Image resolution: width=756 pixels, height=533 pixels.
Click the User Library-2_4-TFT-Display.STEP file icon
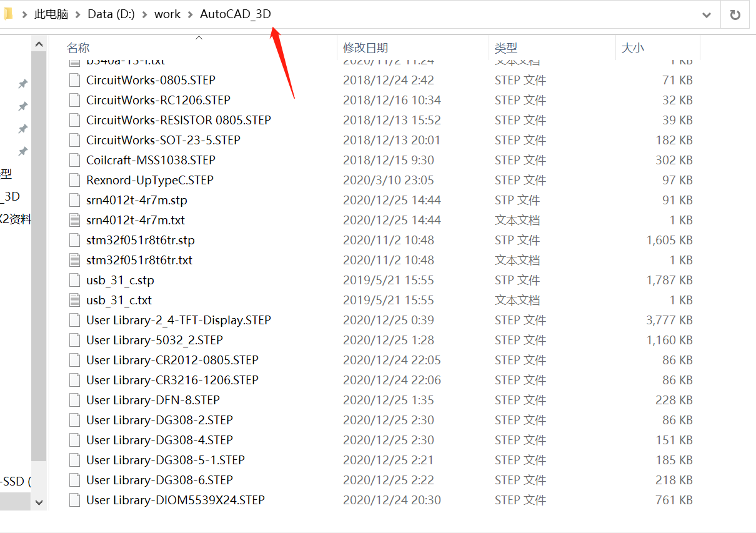click(75, 320)
